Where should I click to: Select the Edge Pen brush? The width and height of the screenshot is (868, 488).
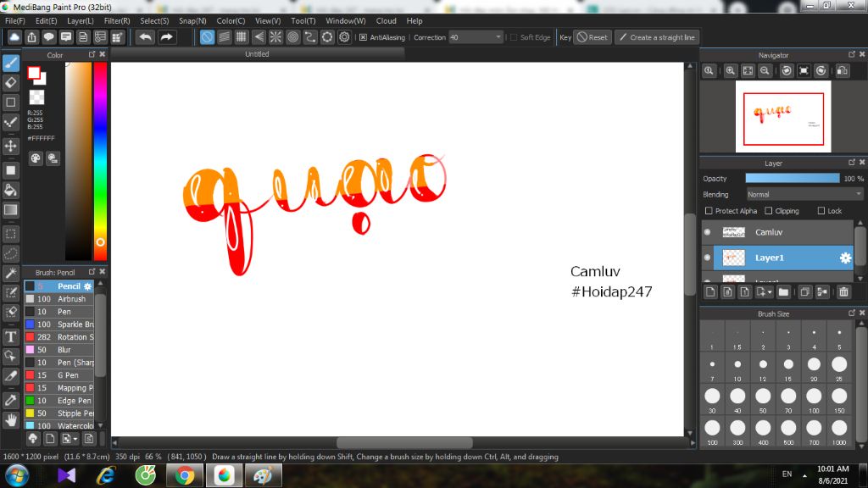[58, 401]
